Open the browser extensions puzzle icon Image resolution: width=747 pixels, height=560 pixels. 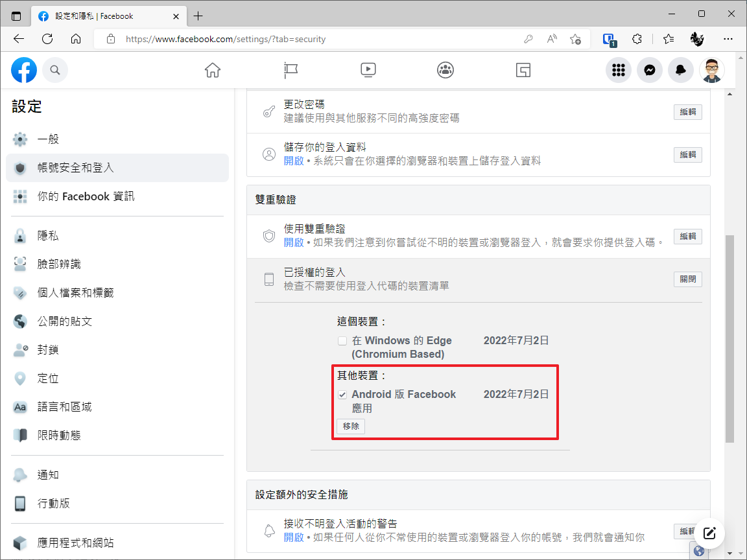click(637, 39)
